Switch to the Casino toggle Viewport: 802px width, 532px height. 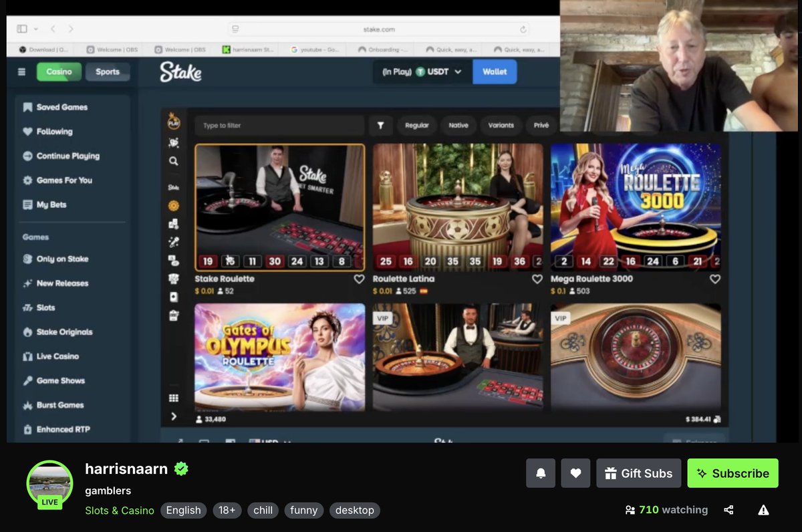pos(59,72)
